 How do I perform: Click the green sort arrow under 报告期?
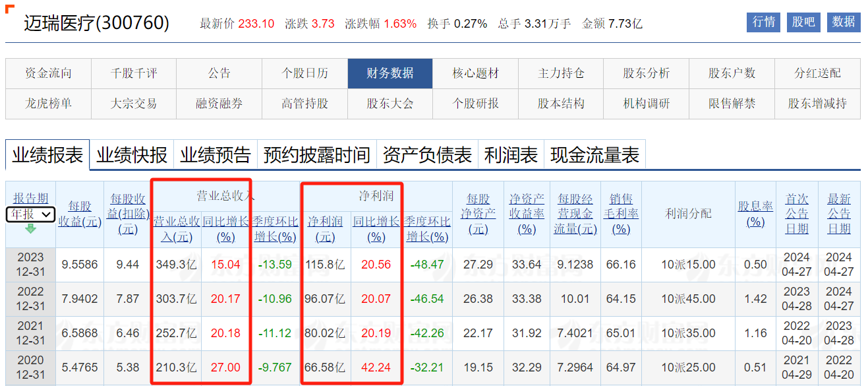[30, 229]
